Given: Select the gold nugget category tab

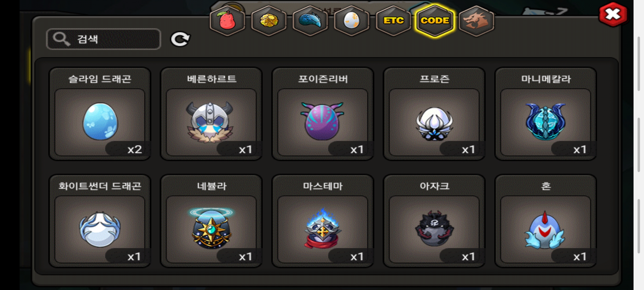Looking at the screenshot, I should pyautogui.click(x=269, y=21).
